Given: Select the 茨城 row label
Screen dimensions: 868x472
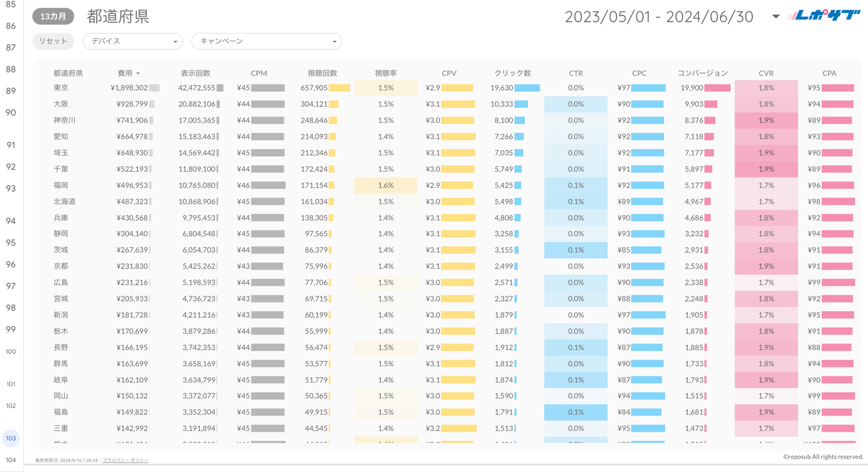Looking at the screenshot, I should click(x=61, y=250).
